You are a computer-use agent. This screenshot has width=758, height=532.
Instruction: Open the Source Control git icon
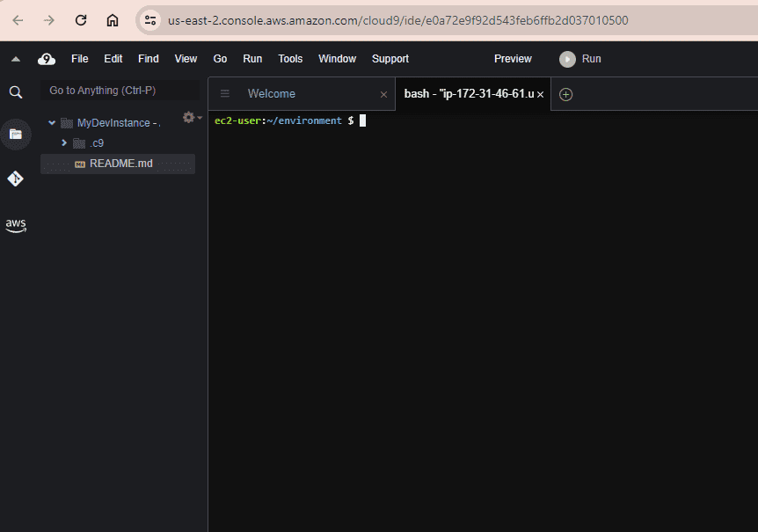pyautogui.click(x=16, y=179)
